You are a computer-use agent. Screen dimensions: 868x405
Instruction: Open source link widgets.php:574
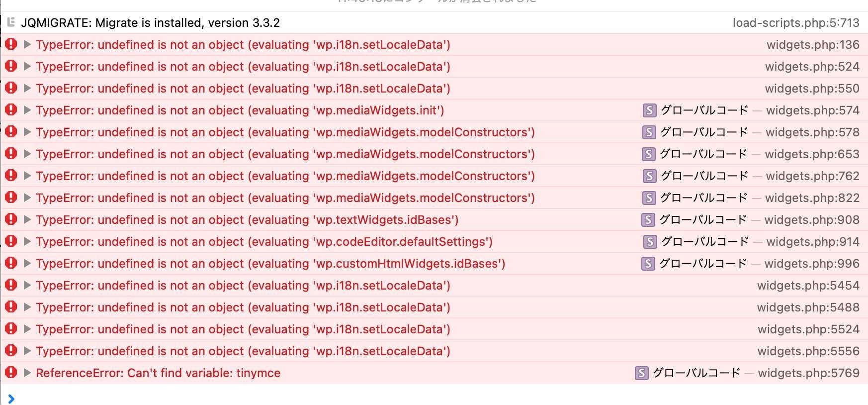click(x=813, y=110)
